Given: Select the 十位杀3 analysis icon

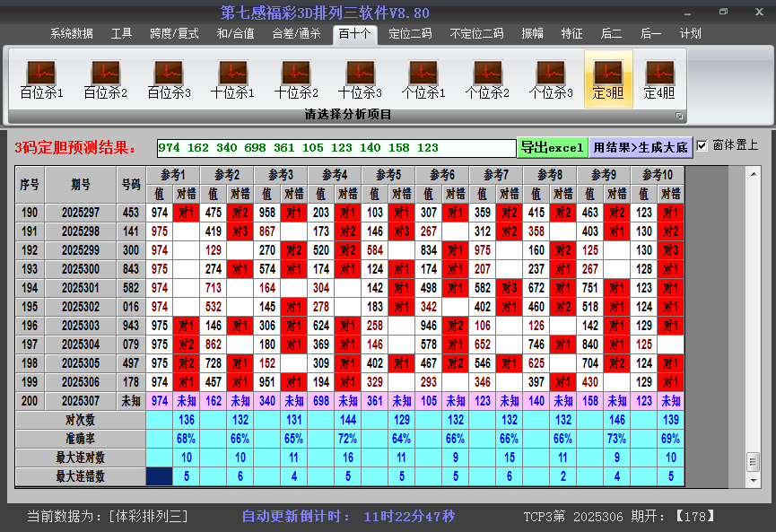Looking at the screenshot, I should [360, 76].
